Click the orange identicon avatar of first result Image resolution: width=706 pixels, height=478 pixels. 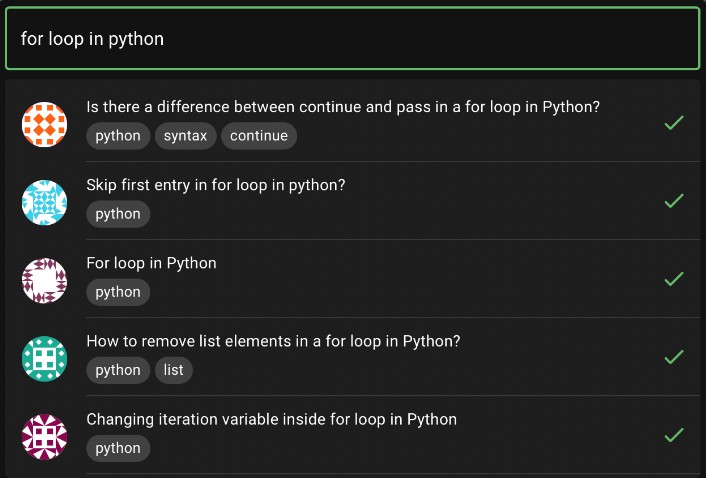[x=44, y=123]
